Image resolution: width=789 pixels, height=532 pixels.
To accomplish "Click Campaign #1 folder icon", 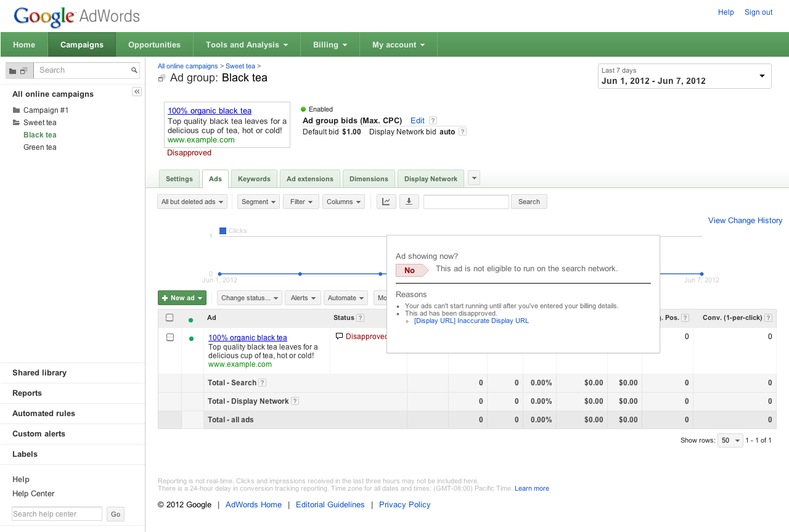I will click(16, 110).
